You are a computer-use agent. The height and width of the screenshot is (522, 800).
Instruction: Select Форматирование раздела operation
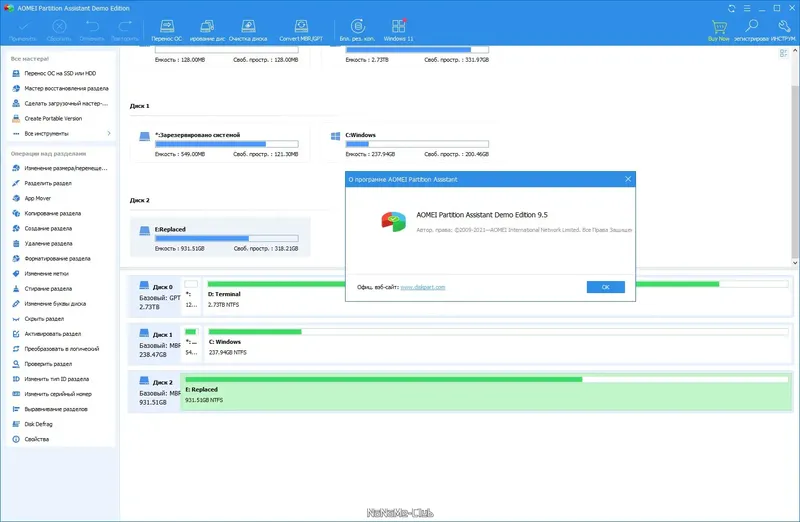point(51,258)
